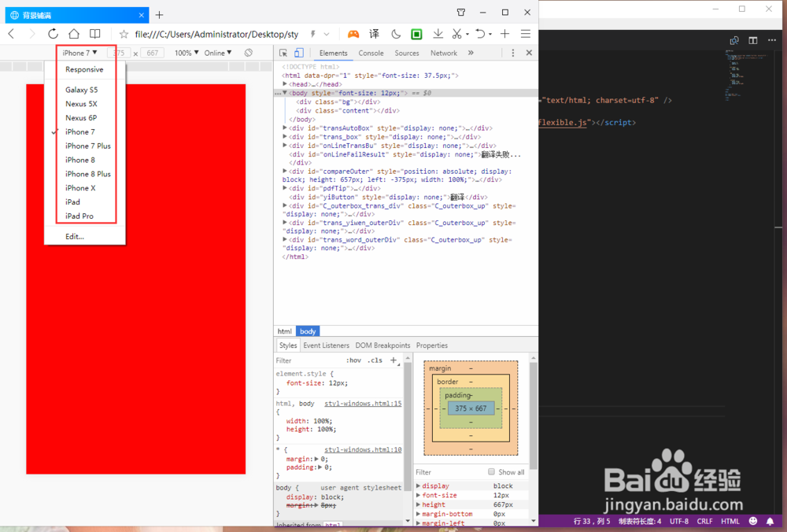The image size is (787, 532).
Task: Open the DevTools customize three-dot menu
Action: coord(512,52)
